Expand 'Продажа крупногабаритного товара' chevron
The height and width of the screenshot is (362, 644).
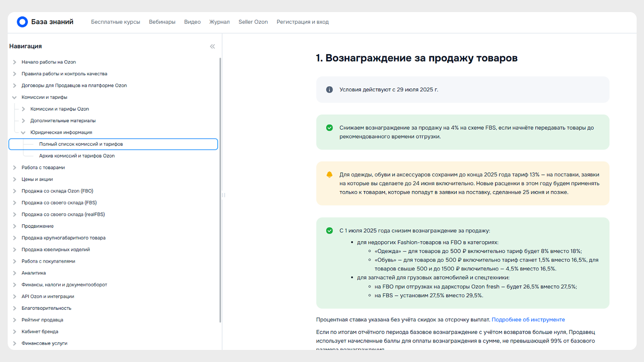[14, 238]
